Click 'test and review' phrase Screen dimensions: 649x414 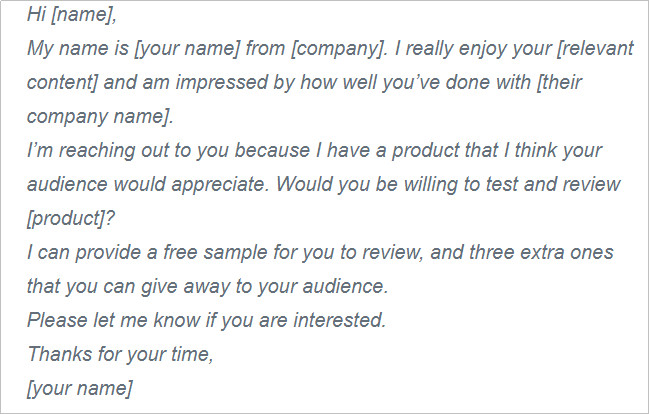click(x=553, y=184)
